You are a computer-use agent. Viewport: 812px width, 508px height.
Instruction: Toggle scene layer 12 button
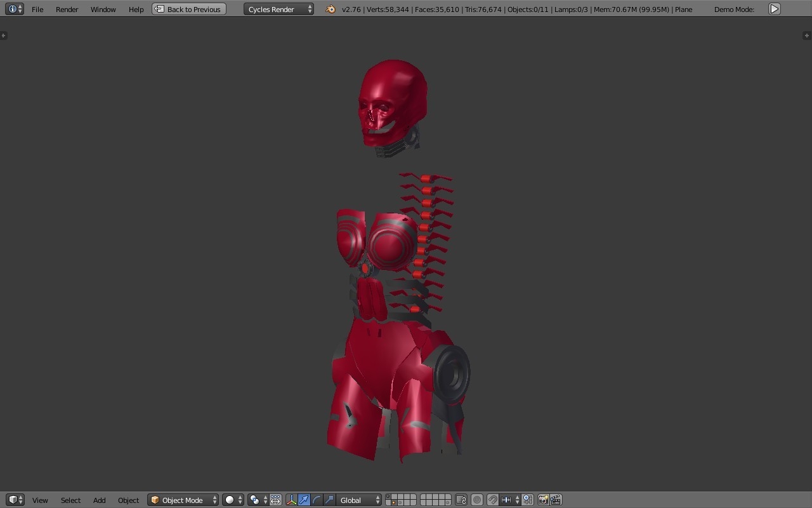[x=400, y=503]
